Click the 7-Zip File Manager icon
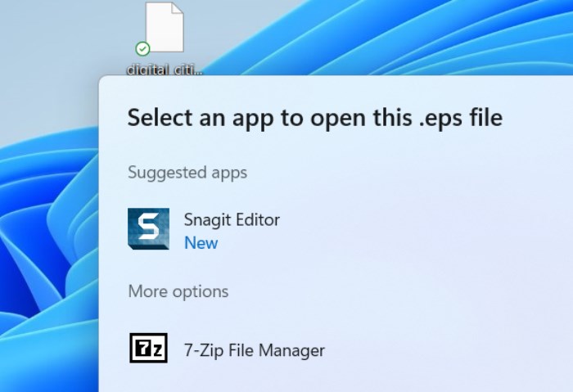Viewport: 573px width, 392px height. tap(148, 349)
